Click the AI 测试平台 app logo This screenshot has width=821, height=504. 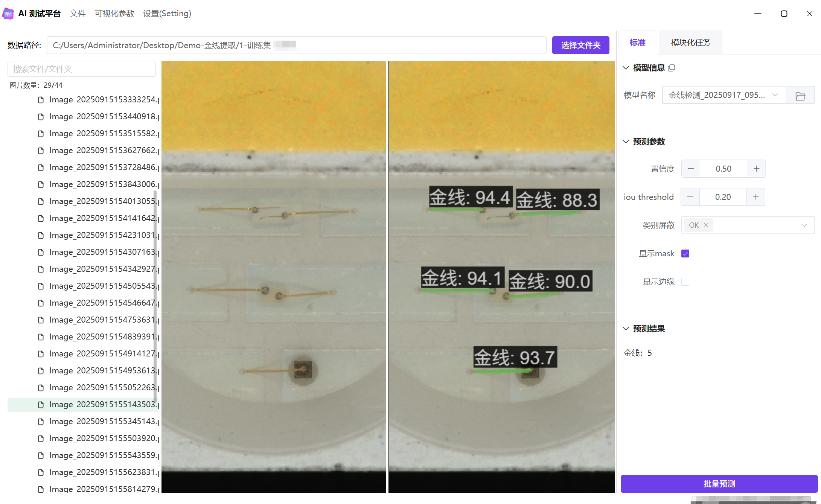(x=8, y=14)
